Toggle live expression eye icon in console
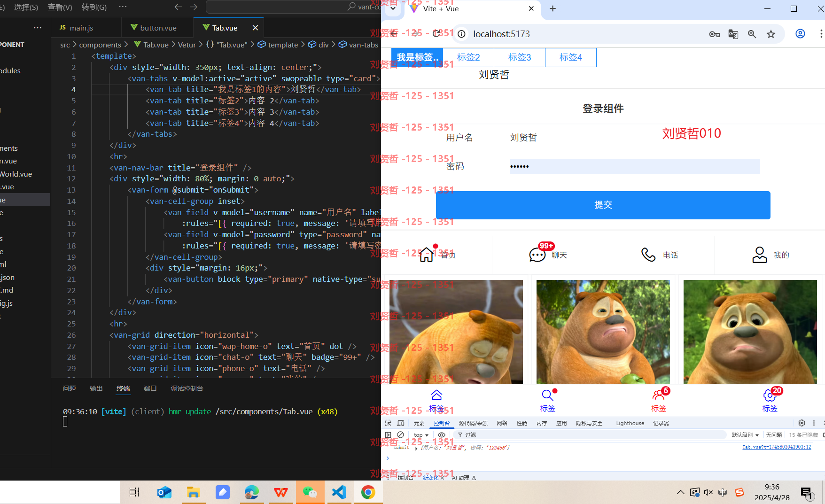The image size is (825, 504). (442, 435)
